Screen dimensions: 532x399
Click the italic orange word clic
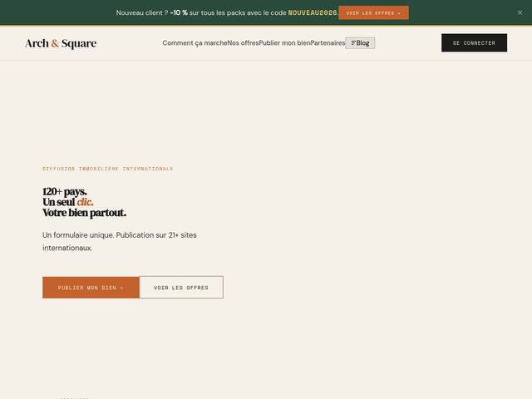coord(85,202)
